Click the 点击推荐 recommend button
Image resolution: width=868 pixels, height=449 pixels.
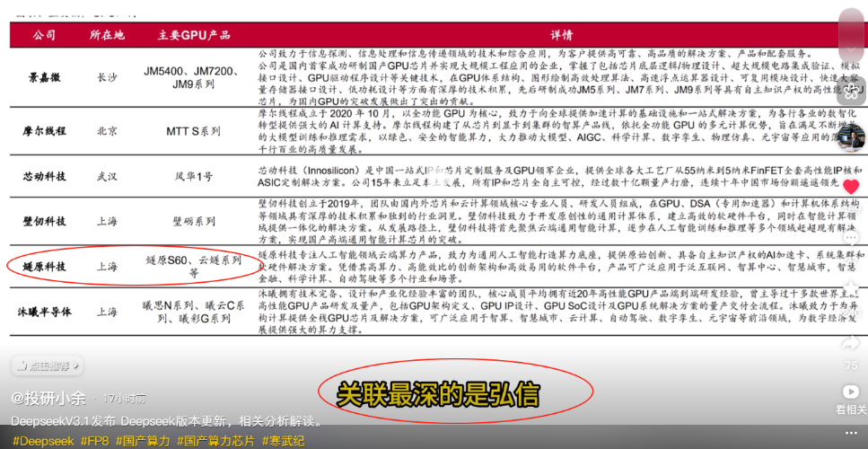pos(48,365)
